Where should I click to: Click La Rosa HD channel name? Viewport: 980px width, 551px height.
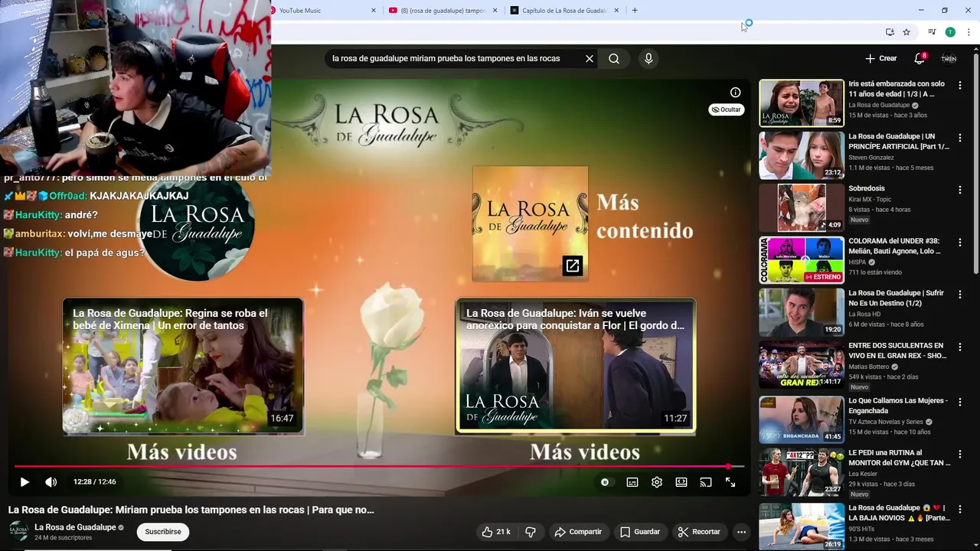coord(864,314)
